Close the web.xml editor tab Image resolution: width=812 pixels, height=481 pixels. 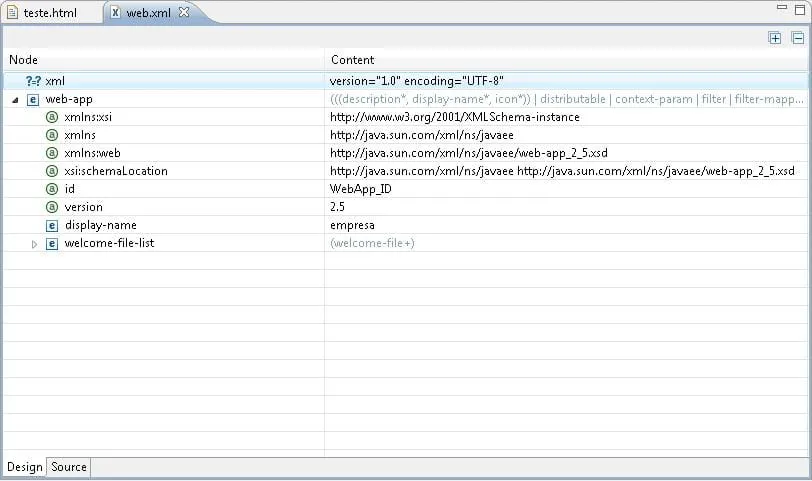pyautogui.click(x=183, y=13)
